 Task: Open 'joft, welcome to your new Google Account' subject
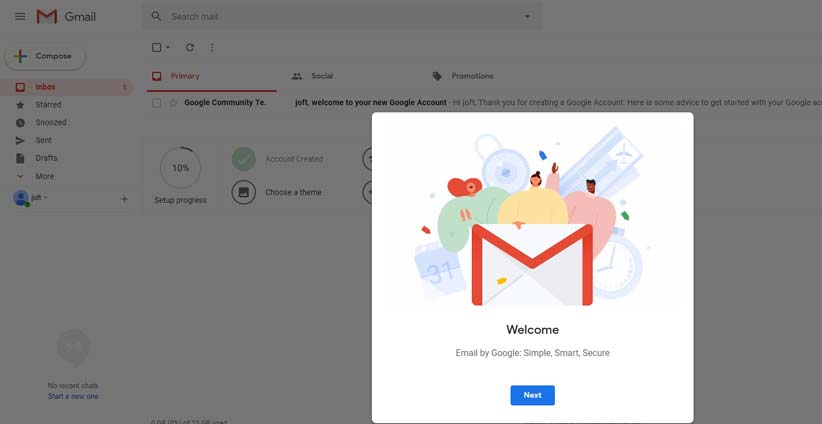click(371, 103)
